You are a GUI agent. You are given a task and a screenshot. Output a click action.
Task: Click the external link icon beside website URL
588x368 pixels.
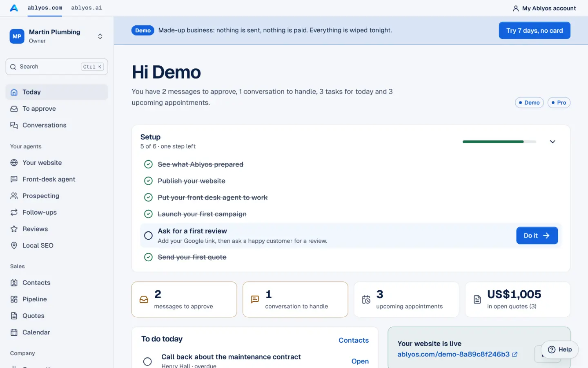click(x=515, y=355)
